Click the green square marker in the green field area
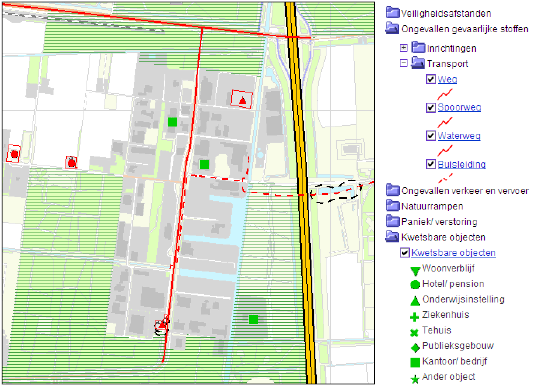The height and width of the screenshot is (388, 536). [253, 319]
